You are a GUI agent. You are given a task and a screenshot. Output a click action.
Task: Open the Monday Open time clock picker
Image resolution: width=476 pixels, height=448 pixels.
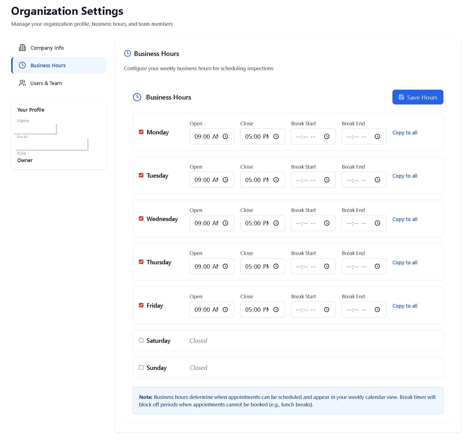(x=225, y=137)
